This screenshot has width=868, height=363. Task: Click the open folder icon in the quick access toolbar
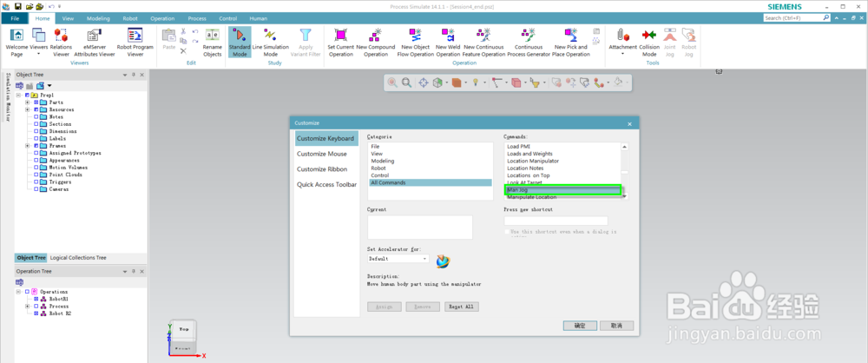pos(29,6)
